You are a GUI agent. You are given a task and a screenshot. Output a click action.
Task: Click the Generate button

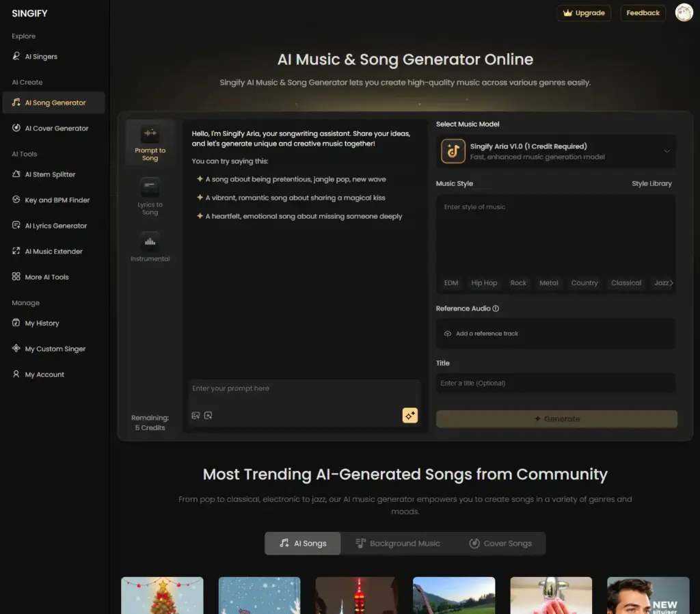click(x=556, y=419)
